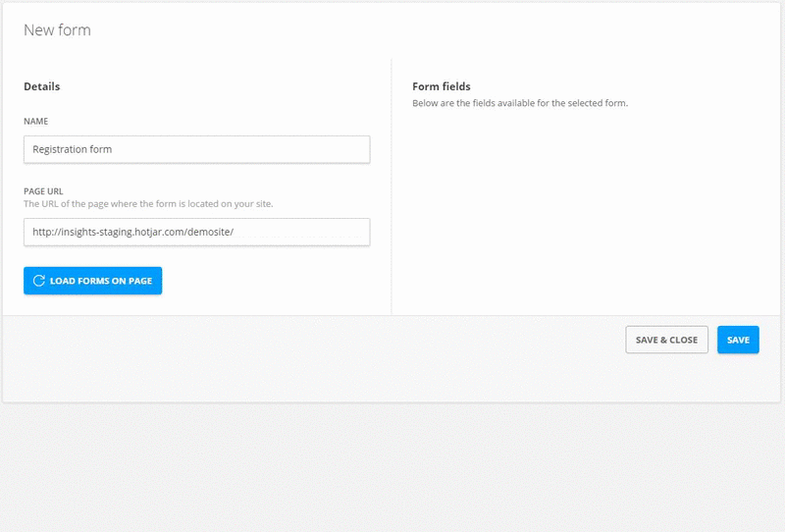Viewport: 785px width, 532px height.
Task: Click the 'Below are the fields available' text
Action: point(520,103)
